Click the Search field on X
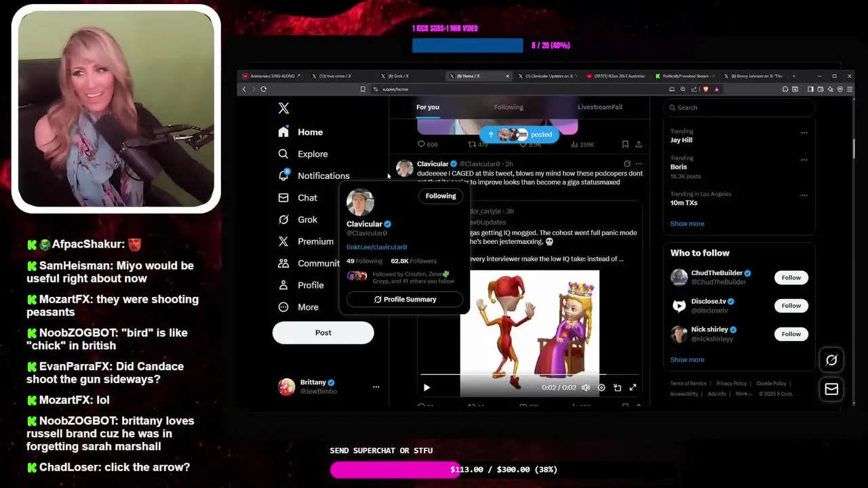 pyautogui.click(x=739, y=108)
